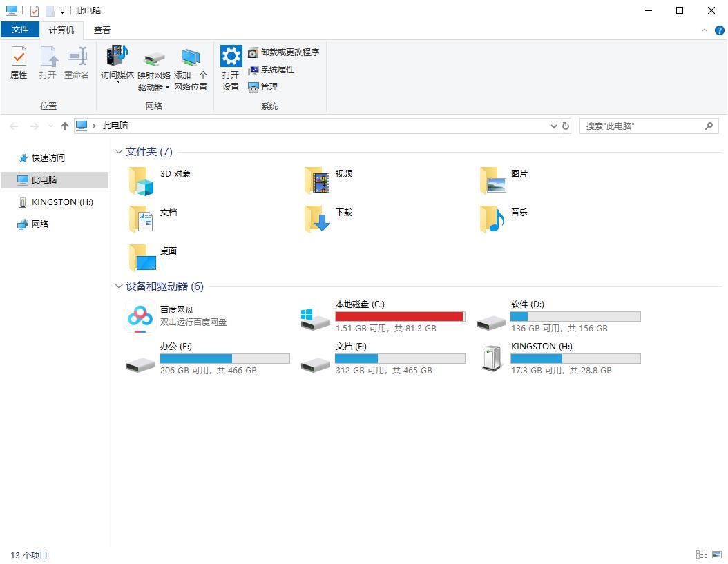Open the 文件 menu
The height and width of the screenshot is (564, 728).
pyautogui.click(x=21, y=30)
